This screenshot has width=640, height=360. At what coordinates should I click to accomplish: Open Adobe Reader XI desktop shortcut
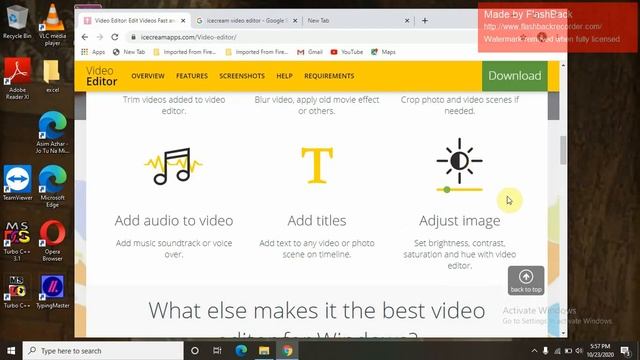(x=17, y=78)
